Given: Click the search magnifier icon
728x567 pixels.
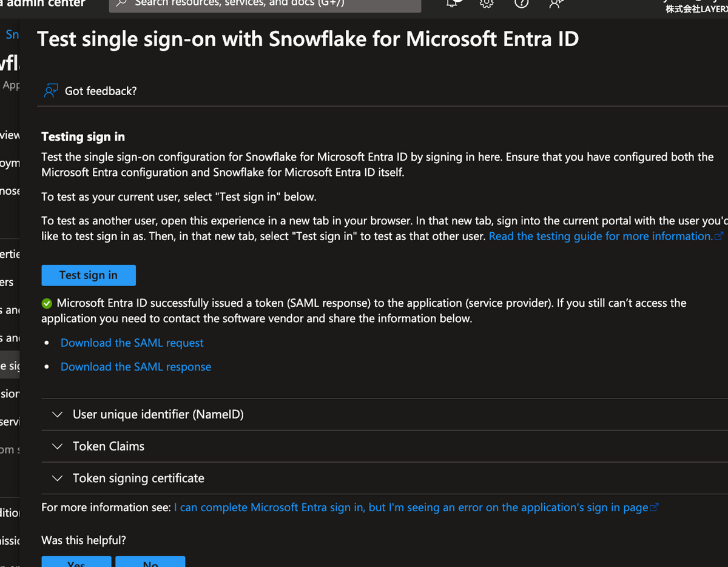Looking at the screenshot, I should (x=121, y=3).
